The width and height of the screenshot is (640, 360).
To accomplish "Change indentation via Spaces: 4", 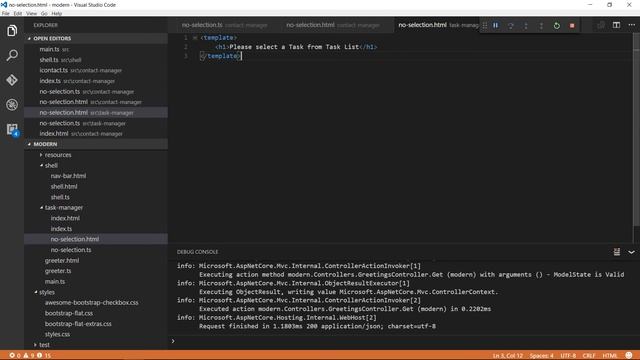I will [x=542, y=356].
